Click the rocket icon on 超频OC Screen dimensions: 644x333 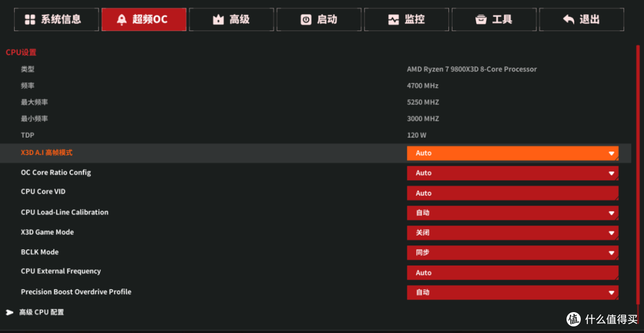click(x=122, y=20)
